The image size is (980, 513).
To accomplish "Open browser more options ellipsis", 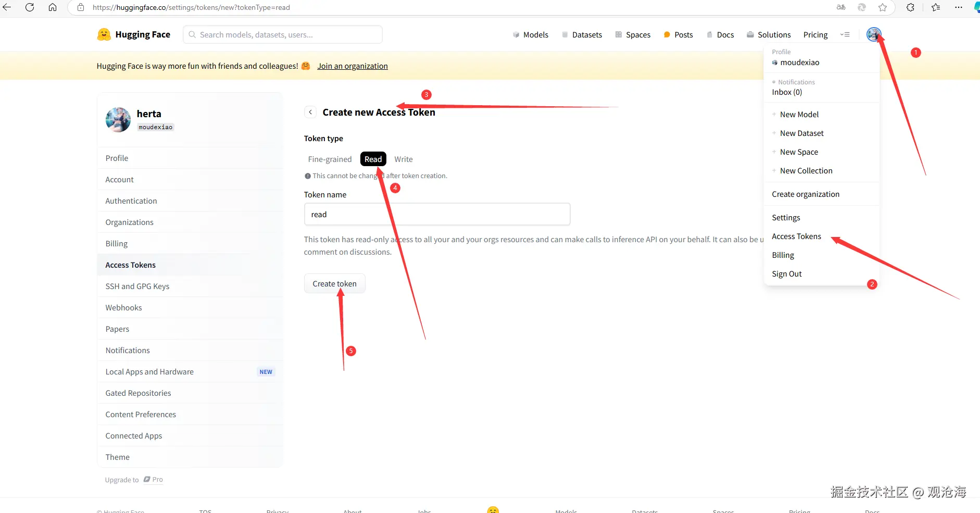I will coord(959,7).
